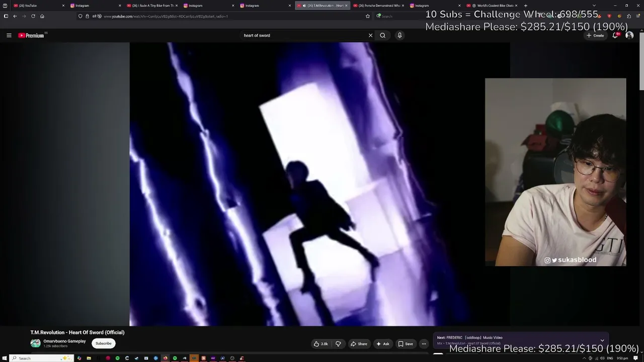
Task: Switch to 'Porsche Demonstrated' tab
Action: point(377,6)
